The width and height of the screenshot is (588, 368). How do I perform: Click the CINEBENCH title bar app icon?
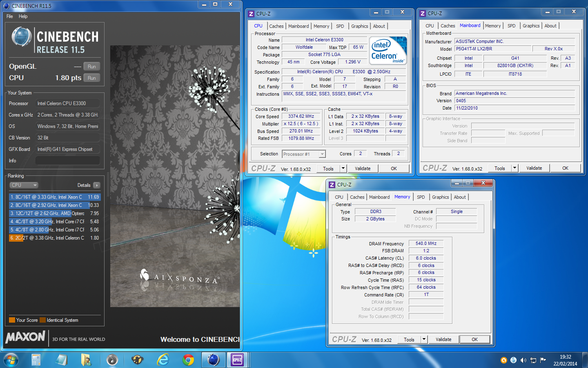coord(6,6)
